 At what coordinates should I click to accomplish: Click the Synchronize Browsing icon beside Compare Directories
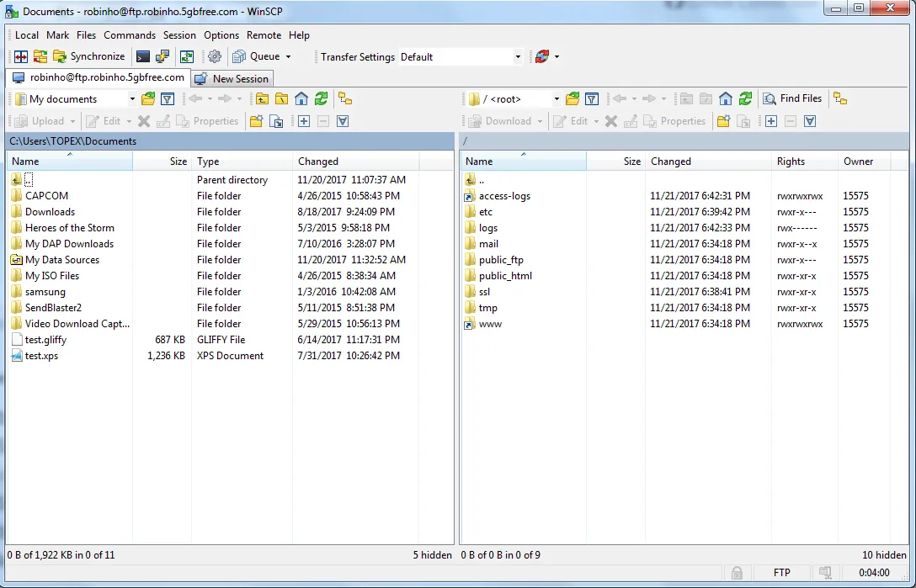[40, 56]
